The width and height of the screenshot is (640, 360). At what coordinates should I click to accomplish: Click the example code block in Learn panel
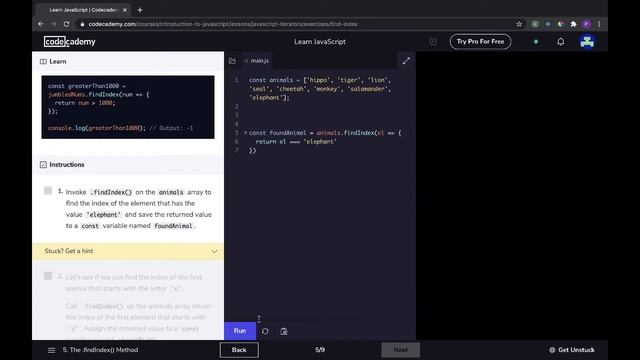[x=128, y=107]
